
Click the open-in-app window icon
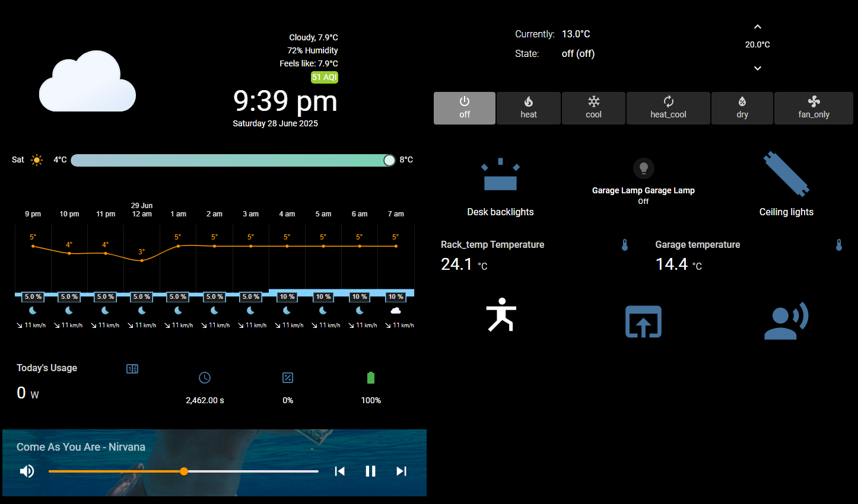point(643,321)
